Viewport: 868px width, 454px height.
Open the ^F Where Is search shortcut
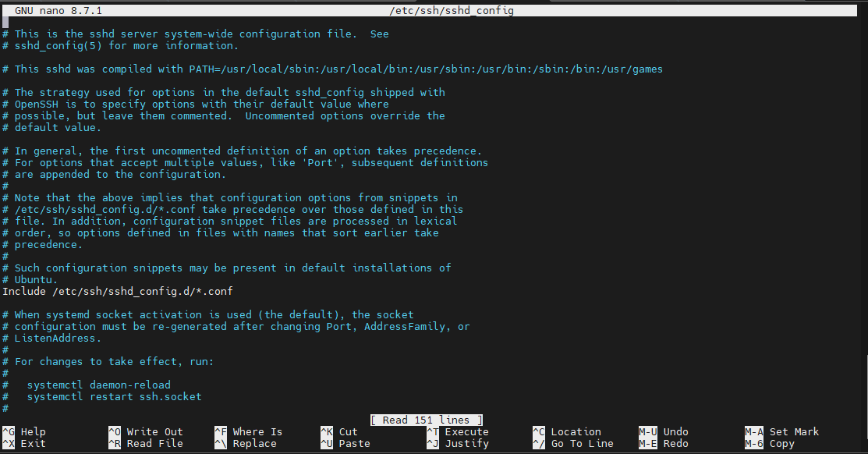[x=249, y=432]
